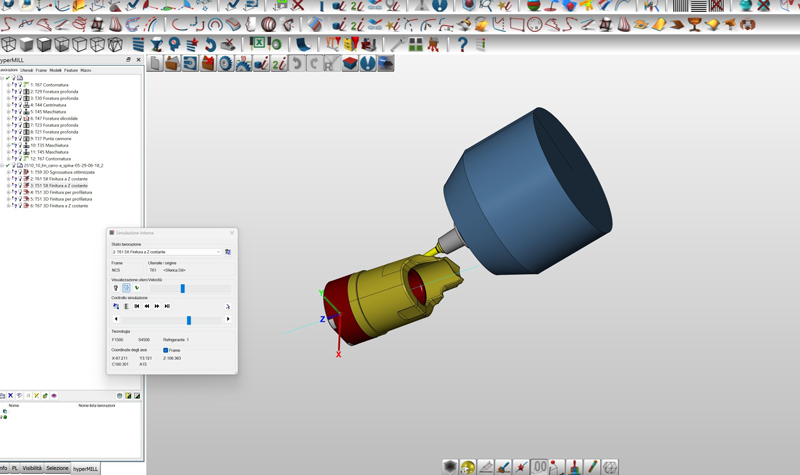Open the Feature tab
The height and width of the screenshot is (475, 800).
71,70
